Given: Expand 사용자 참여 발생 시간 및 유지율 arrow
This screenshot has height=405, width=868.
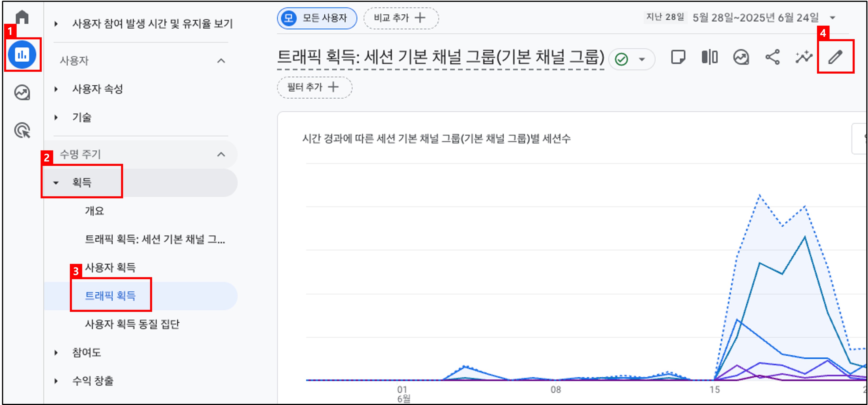Looking at the screenshot, I should tap(56, 24).
